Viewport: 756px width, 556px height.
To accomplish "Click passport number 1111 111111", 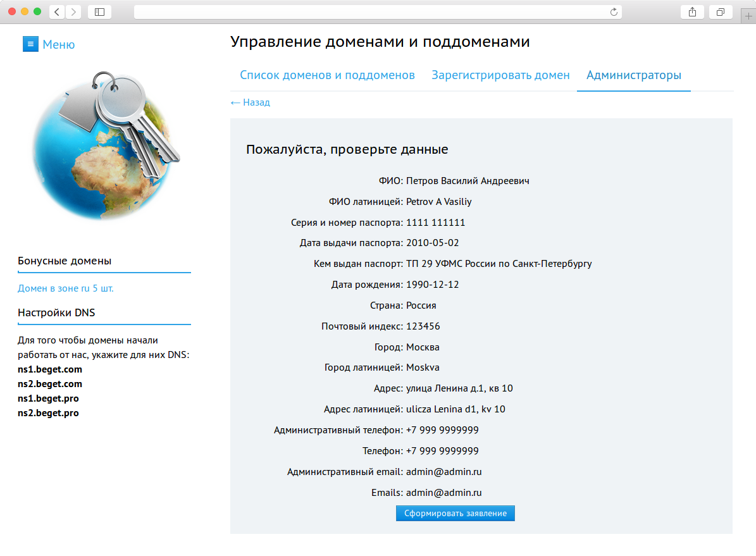I will point(435,222).
